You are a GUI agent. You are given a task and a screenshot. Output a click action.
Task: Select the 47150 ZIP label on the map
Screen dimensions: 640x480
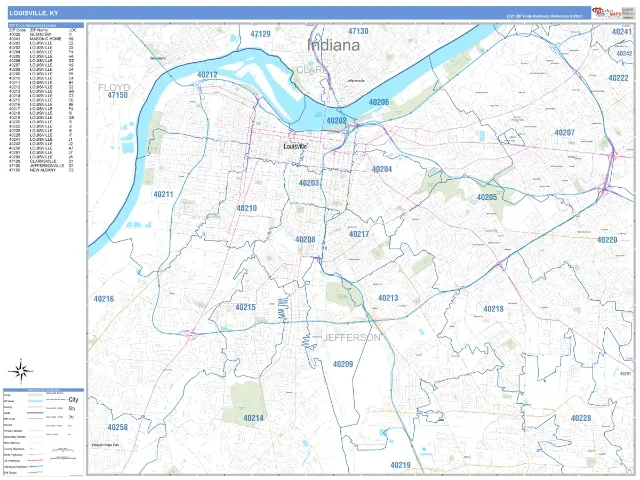click(x=118, y=95)
